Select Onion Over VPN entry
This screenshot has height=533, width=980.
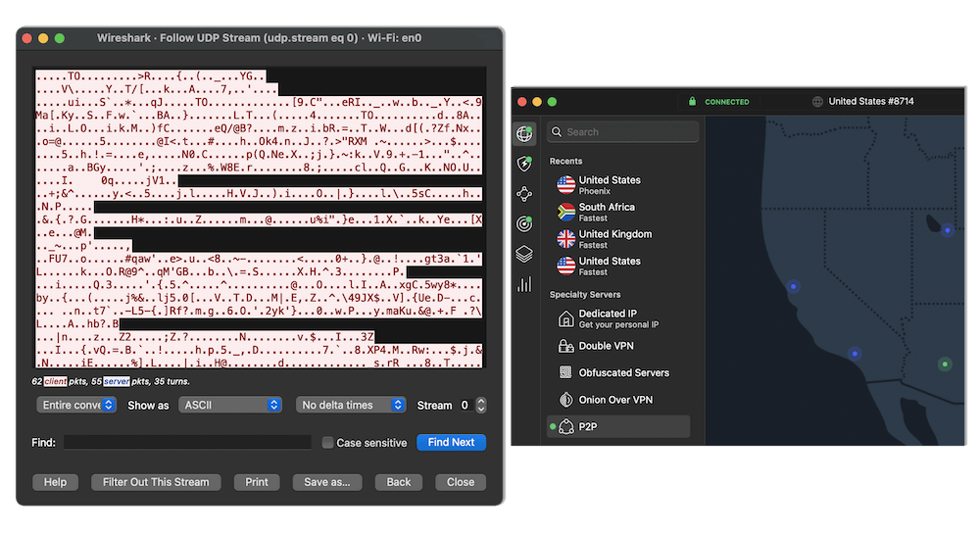[x=618, y=400]
